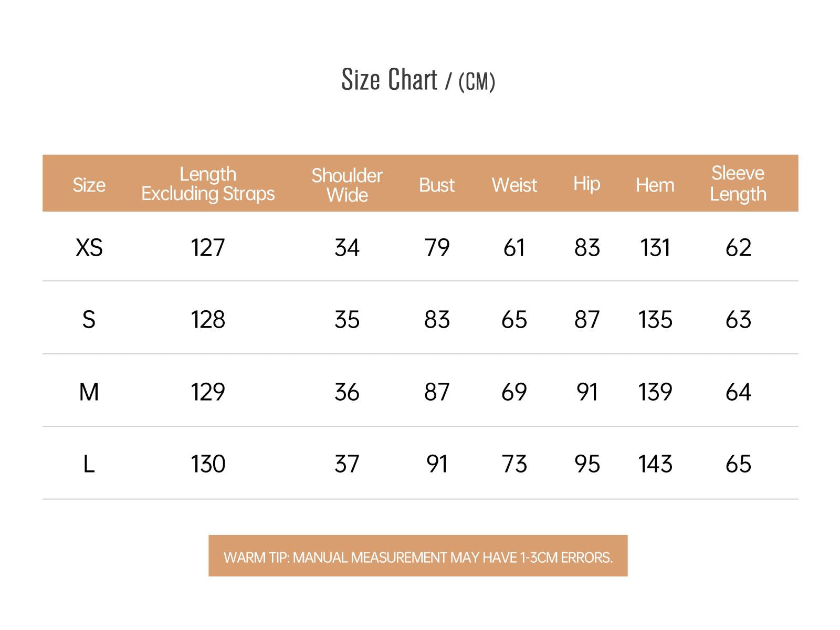Click the M bust value 87
Image resolution: width=840 pixels, height=630 pixels.
437,392
